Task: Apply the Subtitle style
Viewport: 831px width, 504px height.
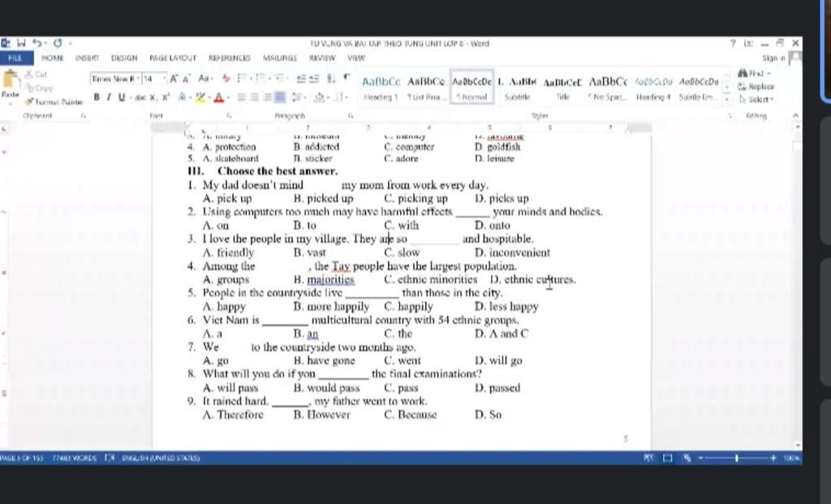Action: (517, 88)
